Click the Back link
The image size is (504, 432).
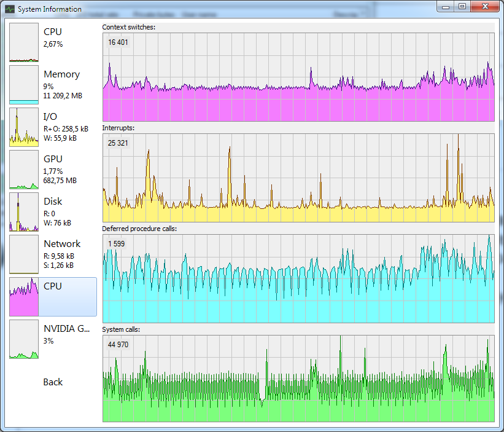point(53,382)
